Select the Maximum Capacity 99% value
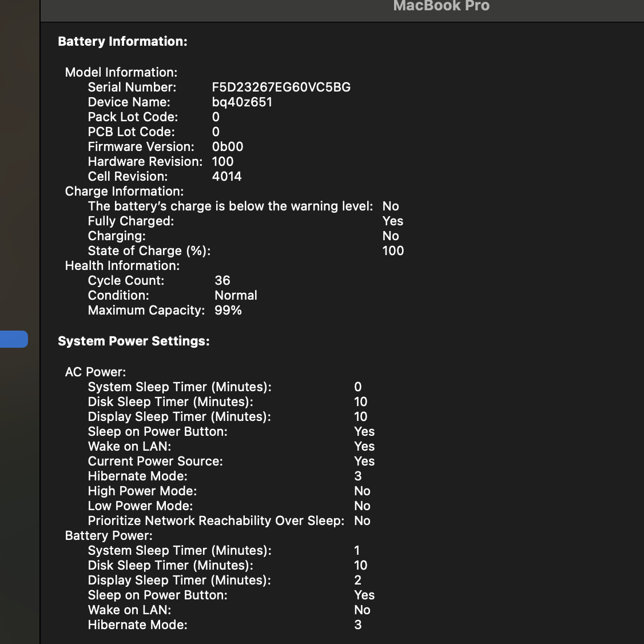The image size is (644, 644). [228, 310]
